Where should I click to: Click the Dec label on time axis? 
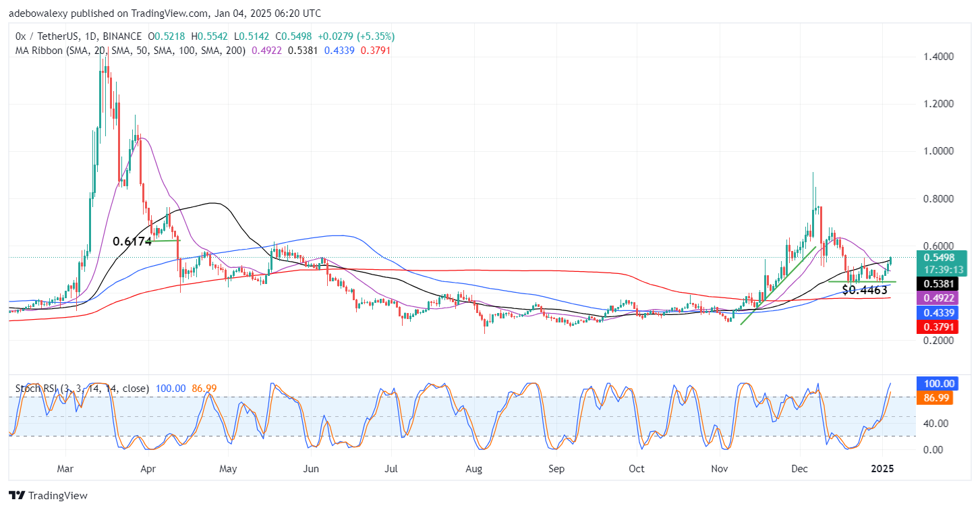pyautogui.click(x=801, y=468)
